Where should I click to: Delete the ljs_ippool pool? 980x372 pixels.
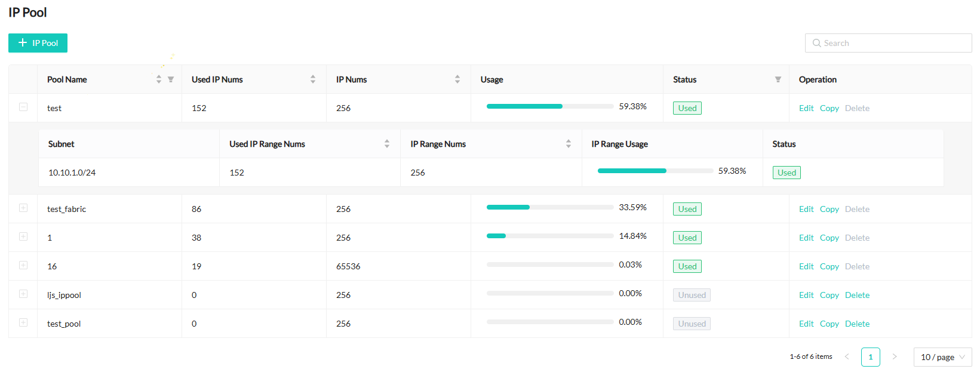857,295
